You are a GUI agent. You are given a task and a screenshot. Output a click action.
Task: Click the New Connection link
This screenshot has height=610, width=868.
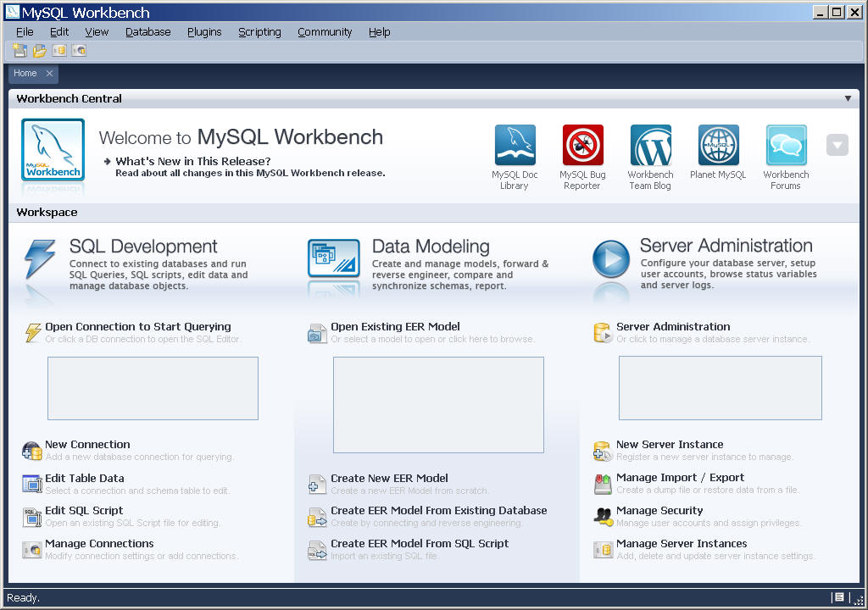[x=87, y=445]
